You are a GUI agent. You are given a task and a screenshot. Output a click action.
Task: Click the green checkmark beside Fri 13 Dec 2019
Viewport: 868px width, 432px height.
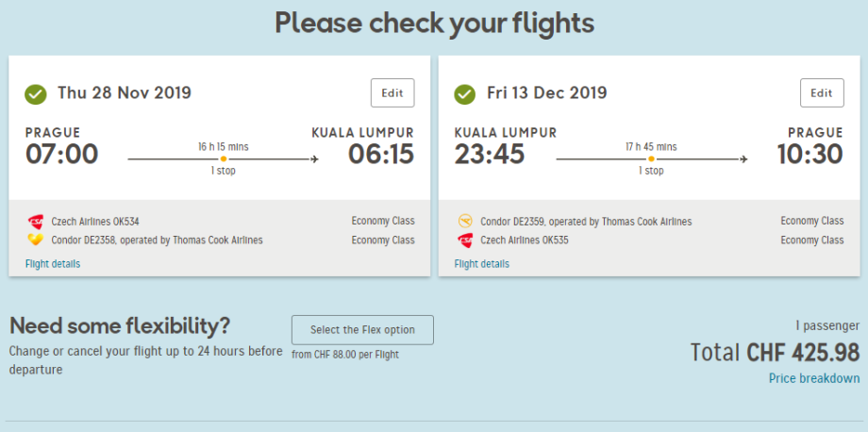pos(464,93)
